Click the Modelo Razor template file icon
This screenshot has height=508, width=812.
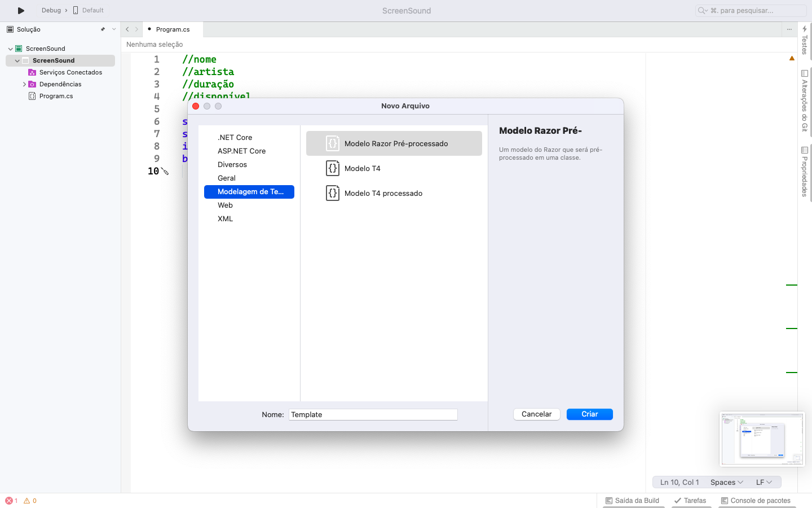click(x=333, y=143)
